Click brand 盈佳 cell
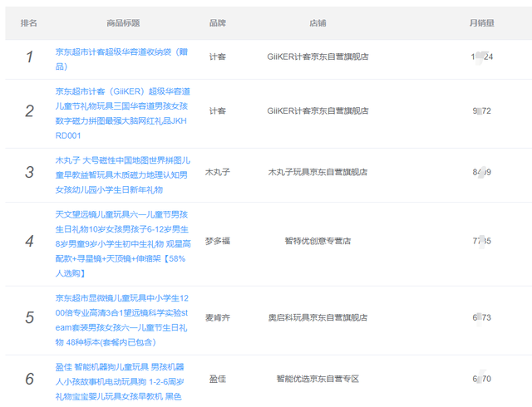 218,379
